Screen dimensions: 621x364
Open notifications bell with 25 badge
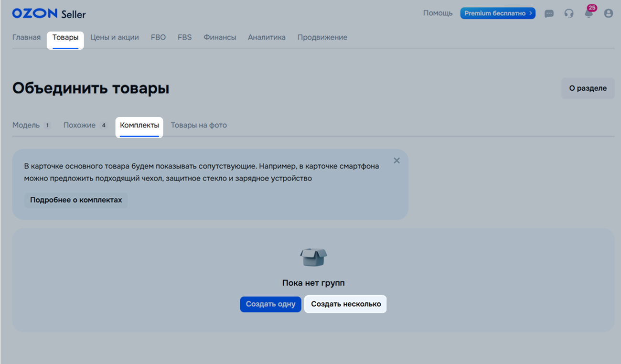click(589, 13)
